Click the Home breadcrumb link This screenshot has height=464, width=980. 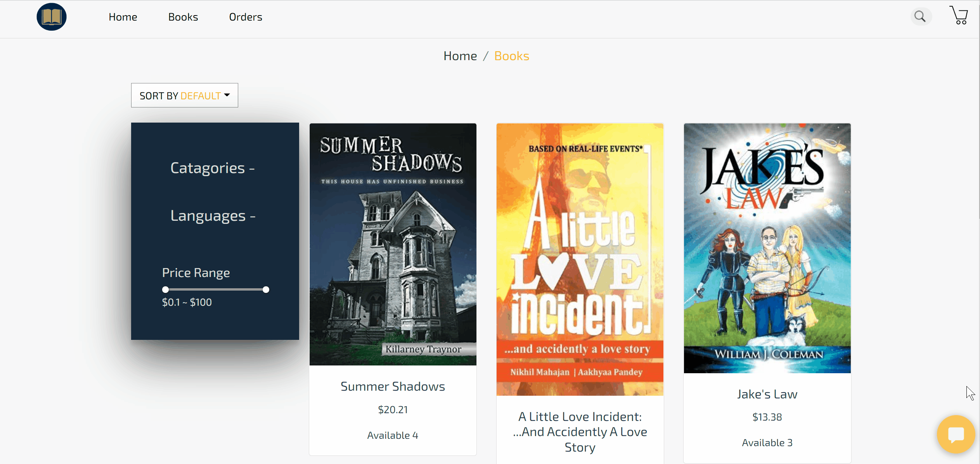[460, 56]
